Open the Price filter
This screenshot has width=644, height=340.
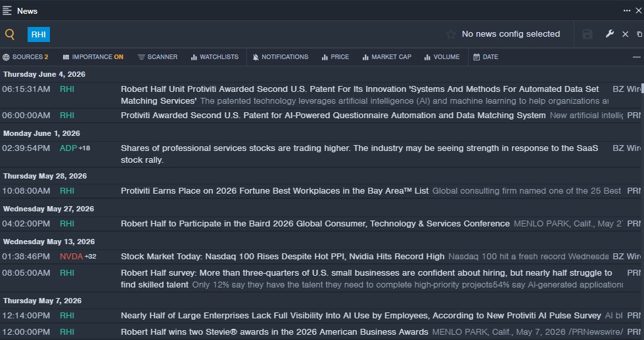click(x=335, y=57)
